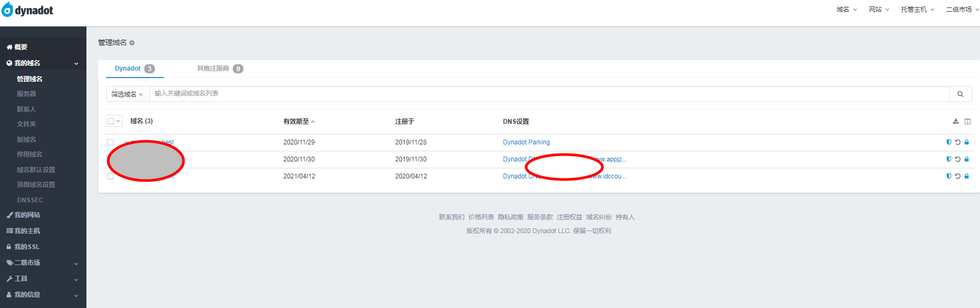This screenshot has height=308, width=980.
Task: Click the Dynadot logo
Action: pos(28,10)
